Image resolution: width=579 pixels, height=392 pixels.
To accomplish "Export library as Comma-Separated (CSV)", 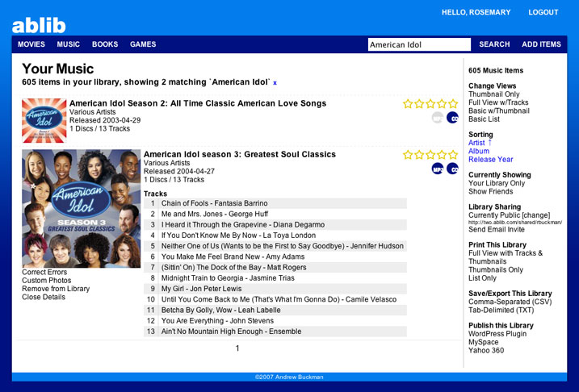I will pos(510,302).
